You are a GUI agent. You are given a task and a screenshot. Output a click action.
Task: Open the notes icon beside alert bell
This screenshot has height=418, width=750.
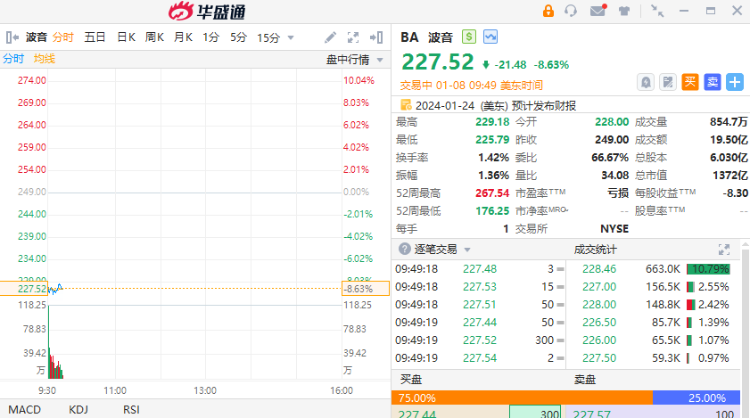pos(668,82)
